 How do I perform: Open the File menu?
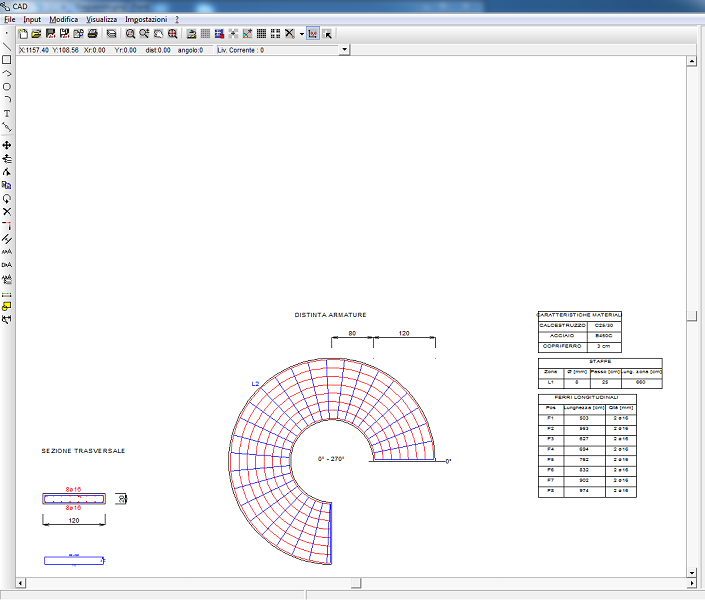tap(9, 19)
